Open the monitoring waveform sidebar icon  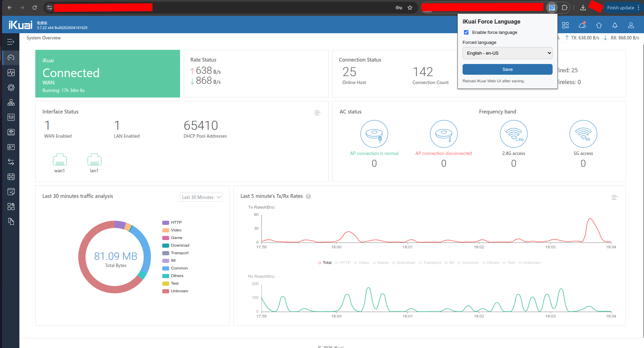(x=11, y=73)
